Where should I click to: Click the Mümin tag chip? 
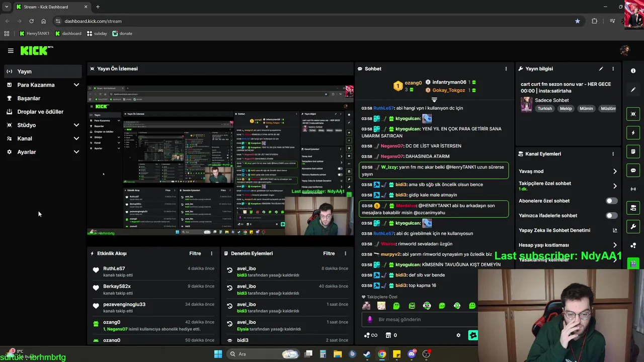pos(586,109)
